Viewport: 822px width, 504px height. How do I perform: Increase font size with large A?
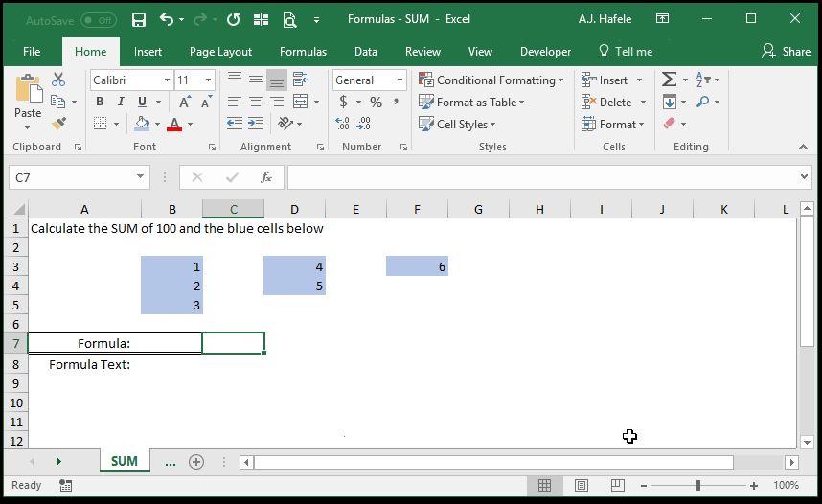[185, 102]
